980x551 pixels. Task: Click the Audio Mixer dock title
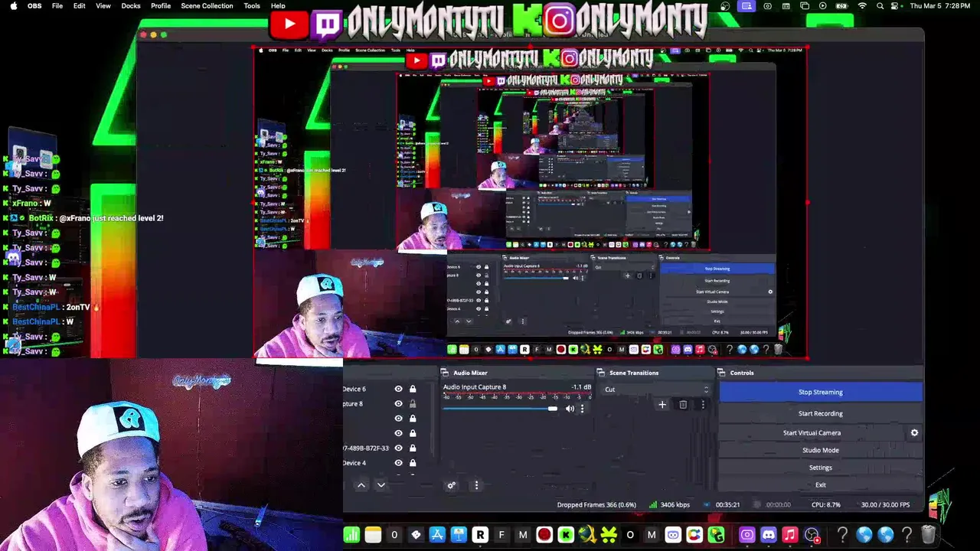click(x=470, y=373)
